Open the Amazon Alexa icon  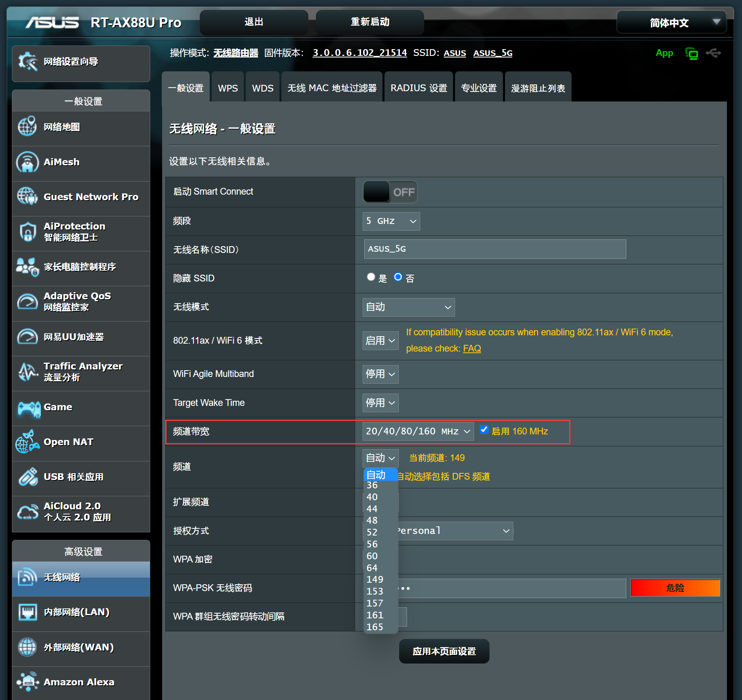click(27, 682)
